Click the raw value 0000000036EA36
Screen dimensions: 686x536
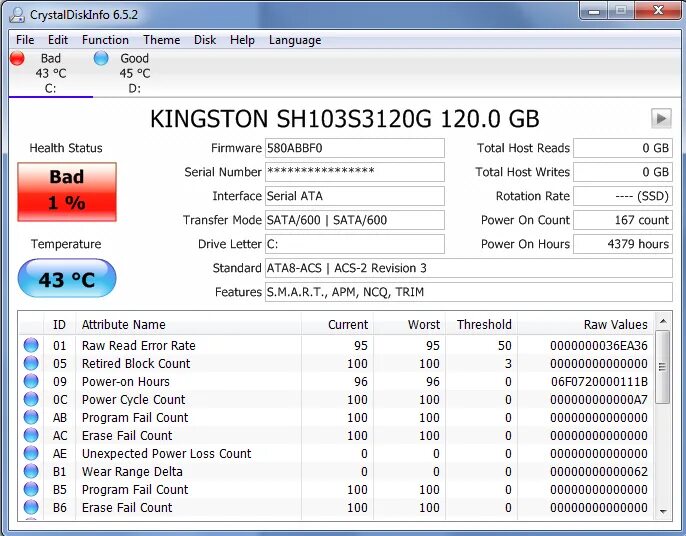pos(598,345)
